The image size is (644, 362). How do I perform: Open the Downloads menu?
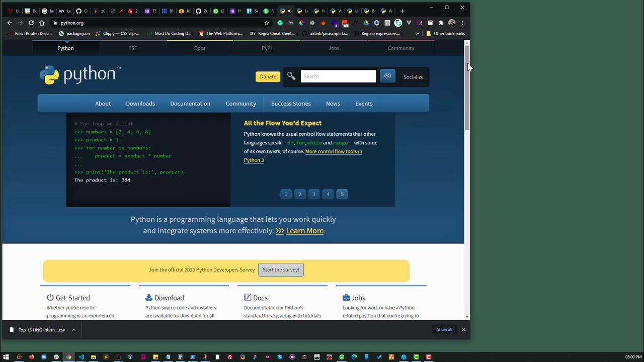pos(140,104)
